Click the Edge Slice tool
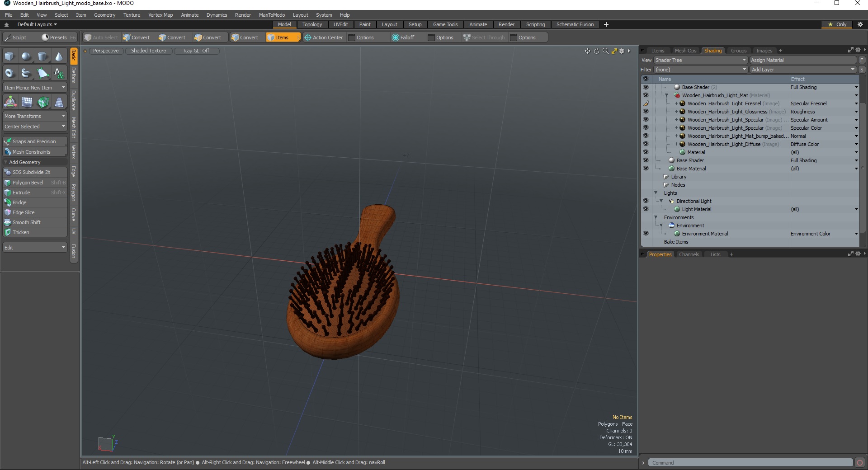The image size is (868, 470). coord(35,212)
